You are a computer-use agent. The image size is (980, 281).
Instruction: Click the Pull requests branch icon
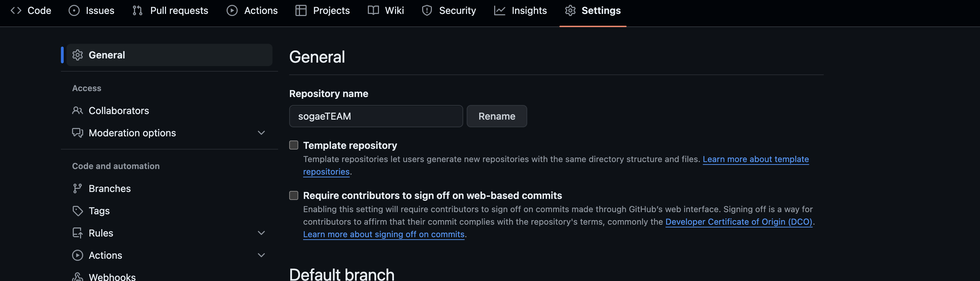coord(137,10)
